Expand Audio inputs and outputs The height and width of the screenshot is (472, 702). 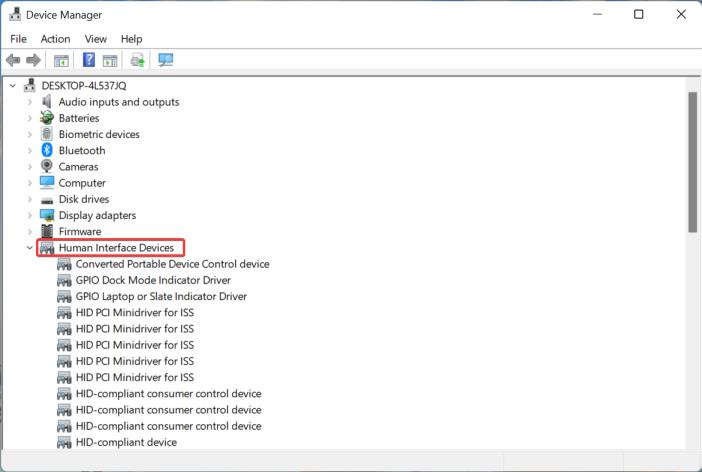[30, 102]
